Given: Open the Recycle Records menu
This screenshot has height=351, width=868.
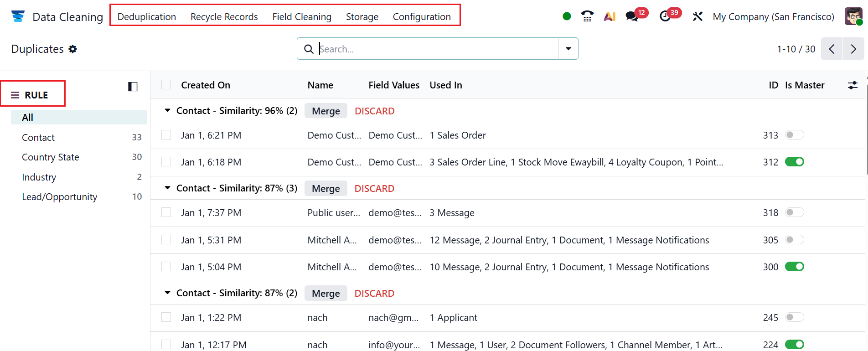Looking at the screenshot, I should click(x=224, y=17).
